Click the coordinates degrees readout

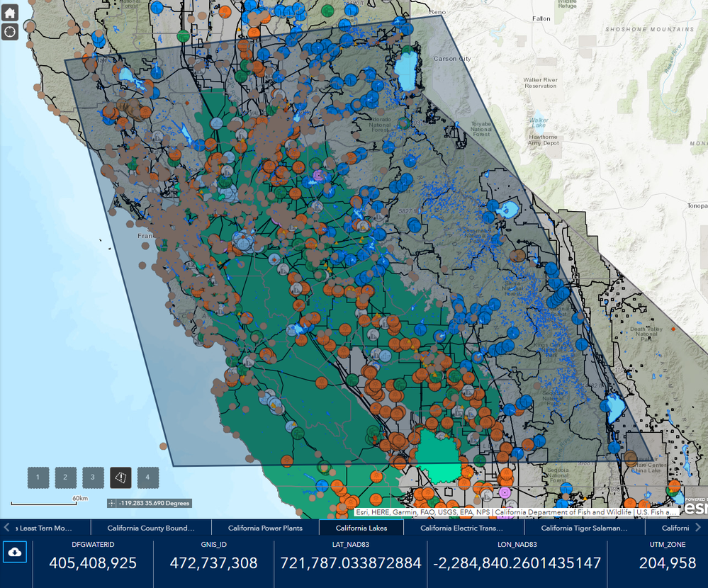coord(154,503)
